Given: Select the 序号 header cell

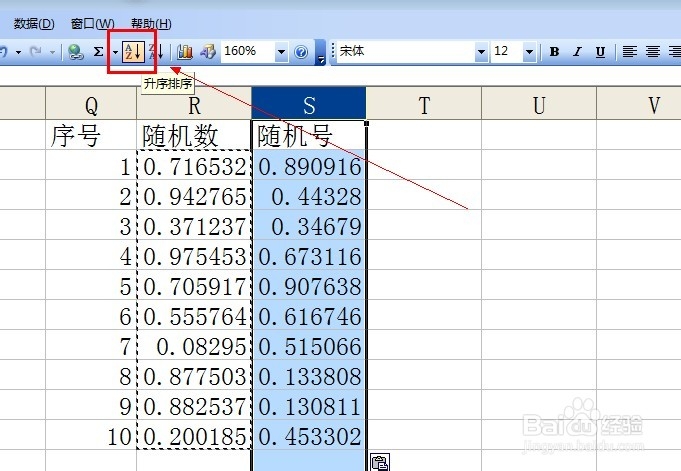Looking at the screenshot, I should (91, 135).
